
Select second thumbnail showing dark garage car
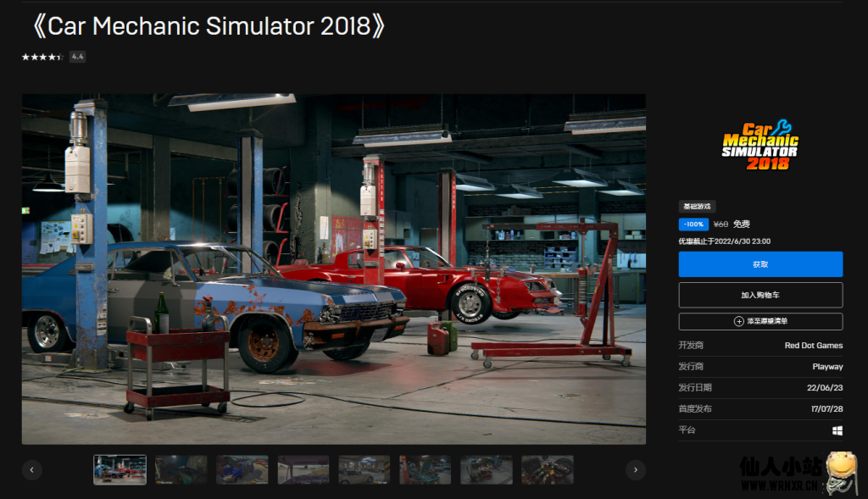pyautogui.click(x=181, y=469)
